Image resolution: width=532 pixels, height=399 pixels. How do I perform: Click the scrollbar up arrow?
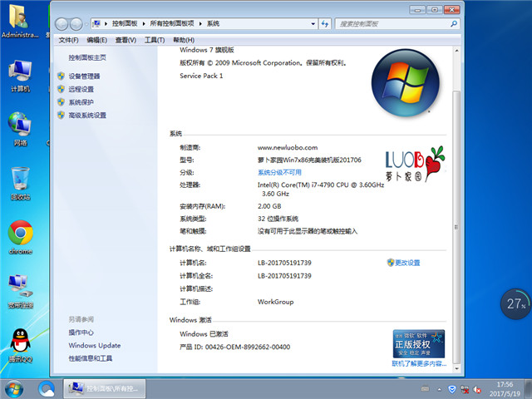click(x=456, y=51)
